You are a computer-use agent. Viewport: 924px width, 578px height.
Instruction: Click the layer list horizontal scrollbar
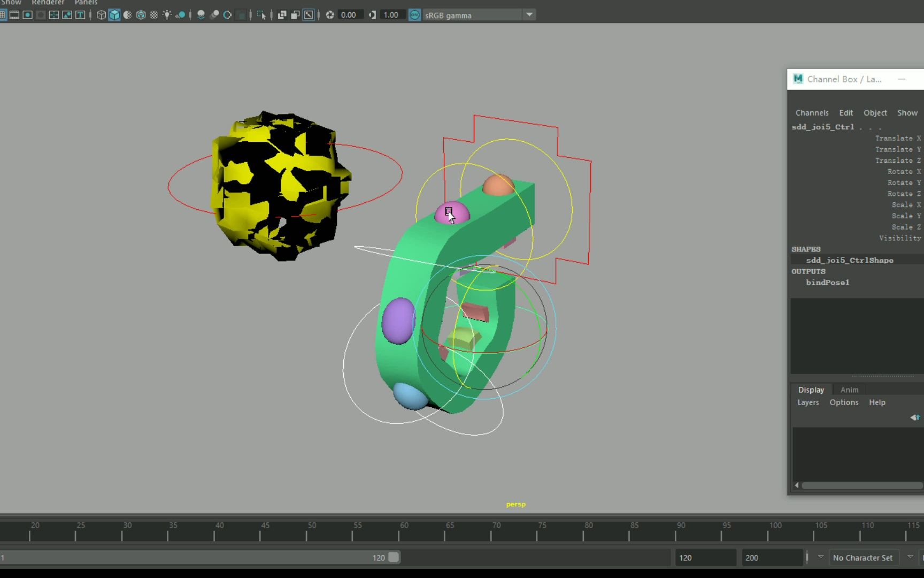[861, 485]
